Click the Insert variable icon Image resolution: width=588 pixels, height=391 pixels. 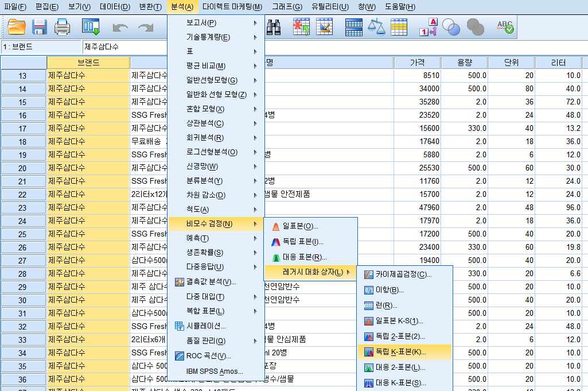tap(324, 27)
